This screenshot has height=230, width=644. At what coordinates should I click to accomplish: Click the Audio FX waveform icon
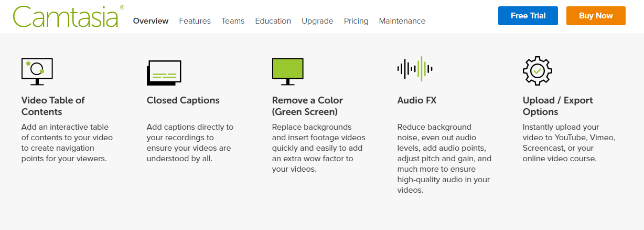[x=414, y=69]
